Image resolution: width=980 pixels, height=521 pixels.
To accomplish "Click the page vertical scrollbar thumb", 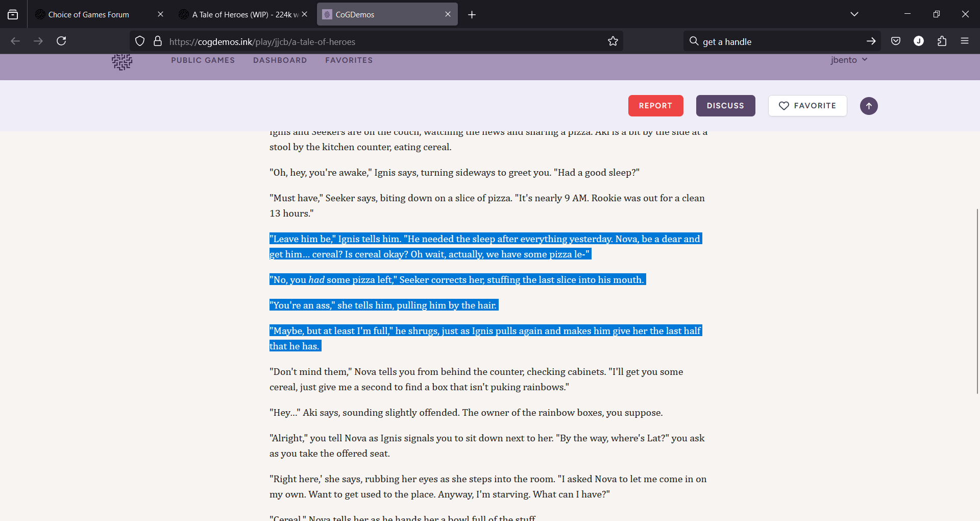I will [977, 301].
